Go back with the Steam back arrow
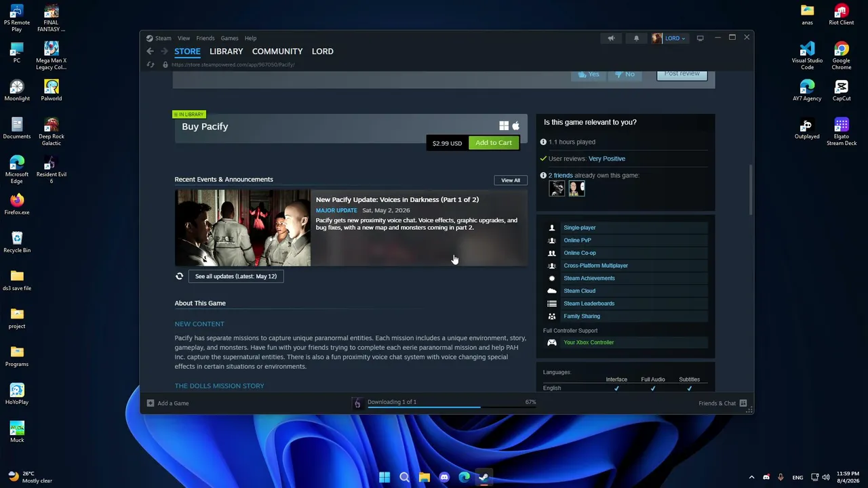 coord(150,52)
